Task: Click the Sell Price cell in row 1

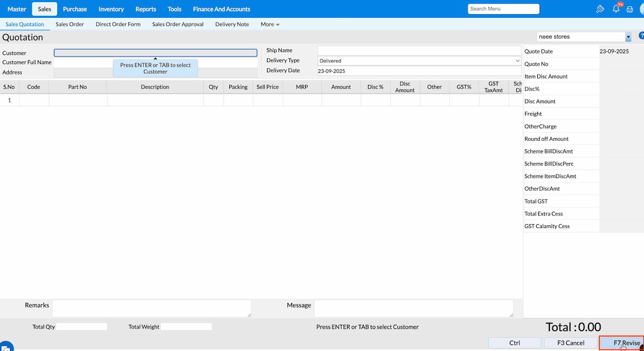Action: click(268, 100)
